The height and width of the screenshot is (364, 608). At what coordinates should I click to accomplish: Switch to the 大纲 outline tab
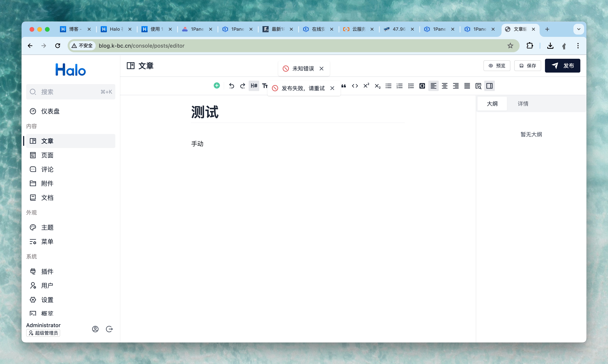pyautogui.click(x=492, y=103)
